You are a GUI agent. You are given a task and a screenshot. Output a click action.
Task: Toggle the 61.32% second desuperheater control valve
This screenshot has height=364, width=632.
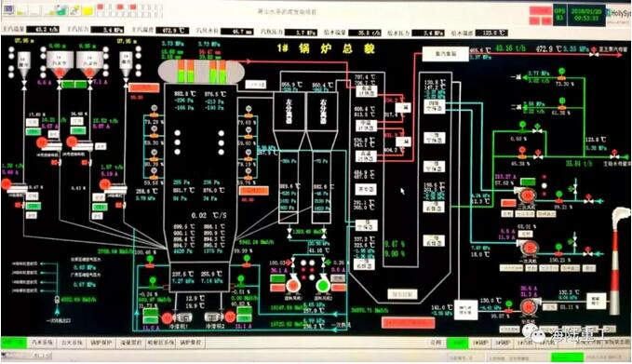tap(562, 104)
